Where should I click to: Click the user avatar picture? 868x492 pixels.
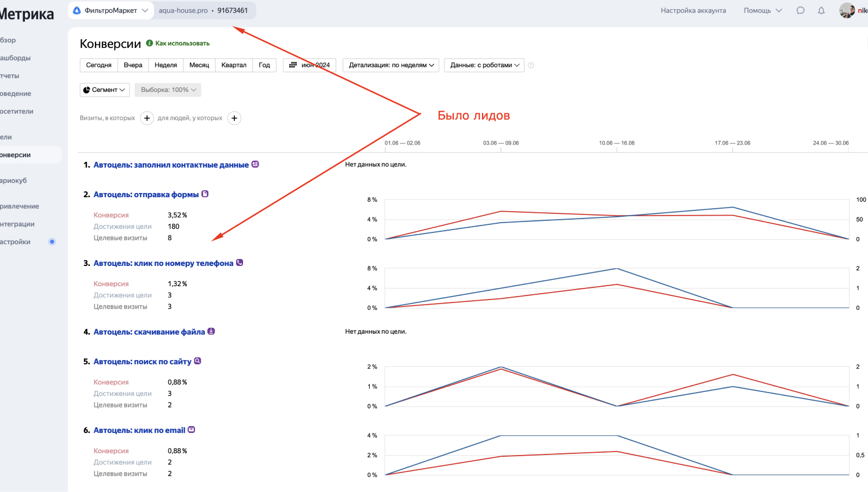point(847,10)
